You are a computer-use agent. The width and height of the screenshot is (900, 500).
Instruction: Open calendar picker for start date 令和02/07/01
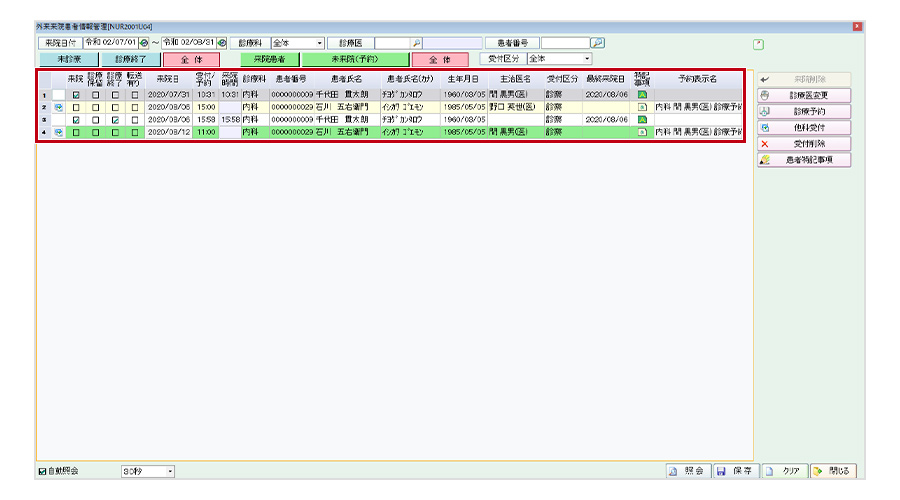144,44
